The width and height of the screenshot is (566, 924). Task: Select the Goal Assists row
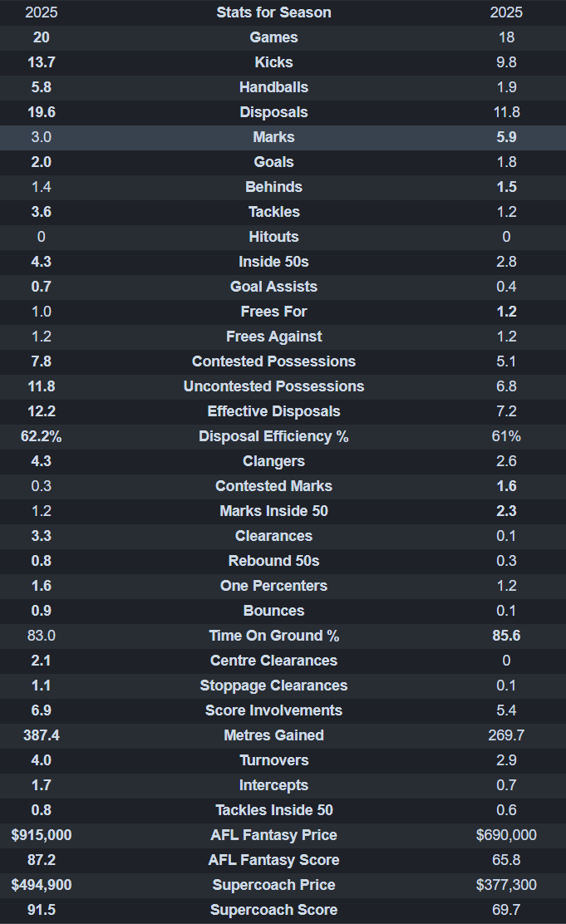point(273,287)
